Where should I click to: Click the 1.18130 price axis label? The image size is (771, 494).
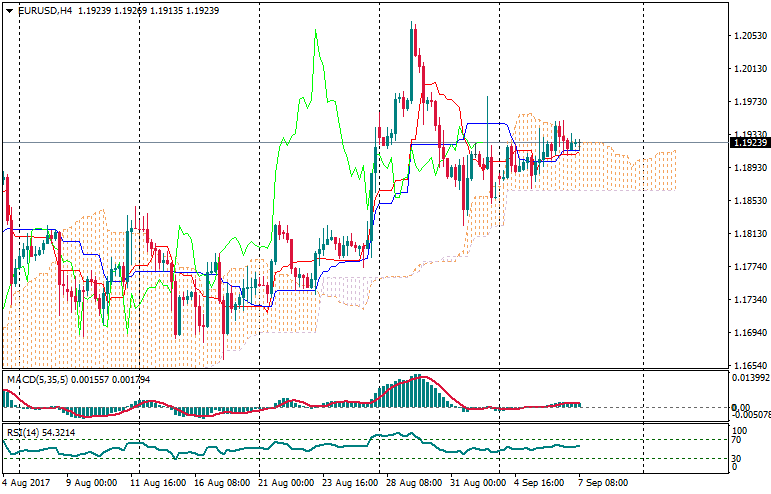(750, 234)
